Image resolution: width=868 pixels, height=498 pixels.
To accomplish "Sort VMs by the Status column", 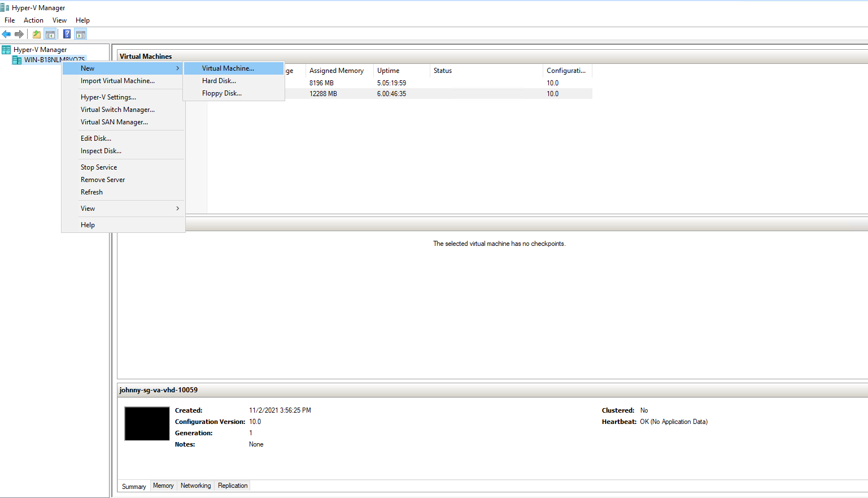I will click(x=442, y=70).
